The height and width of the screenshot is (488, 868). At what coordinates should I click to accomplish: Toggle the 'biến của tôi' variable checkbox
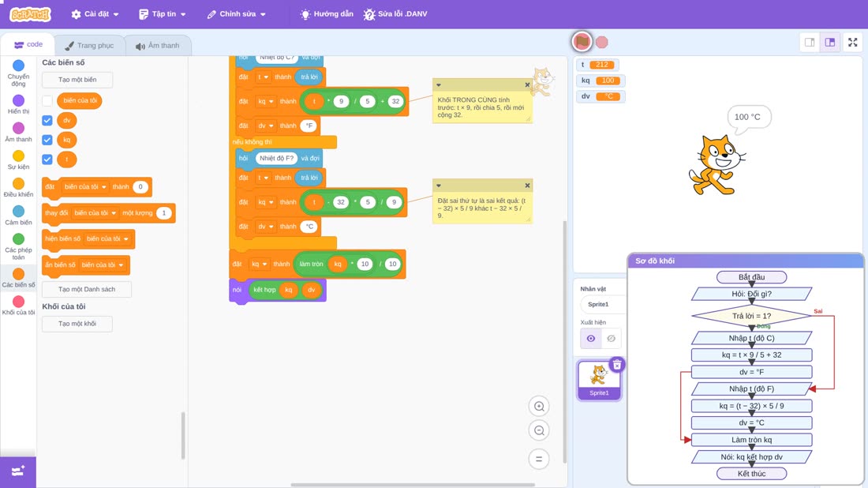tap(47, 101)
